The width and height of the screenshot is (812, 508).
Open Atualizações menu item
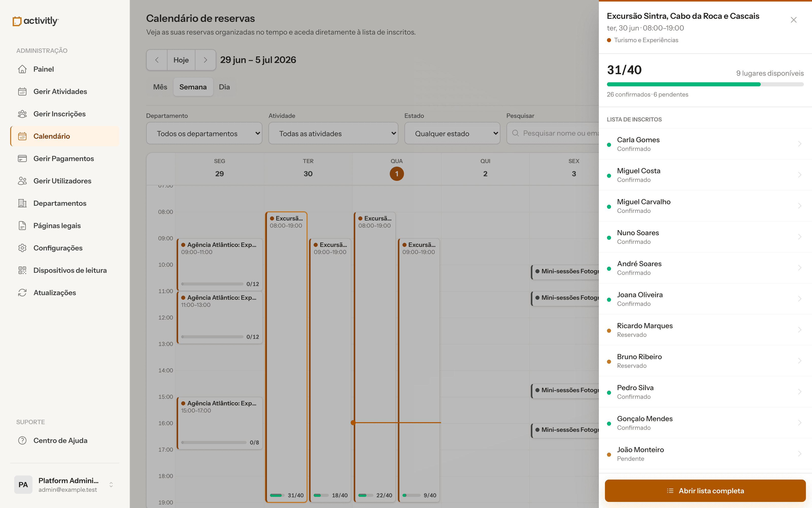tap(65, 293)
